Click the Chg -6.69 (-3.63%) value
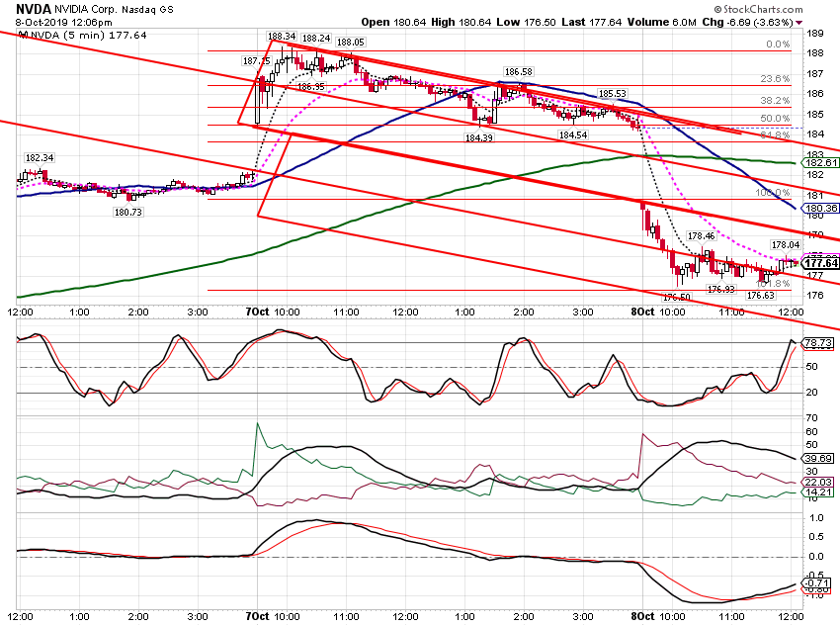 (747, 23)
